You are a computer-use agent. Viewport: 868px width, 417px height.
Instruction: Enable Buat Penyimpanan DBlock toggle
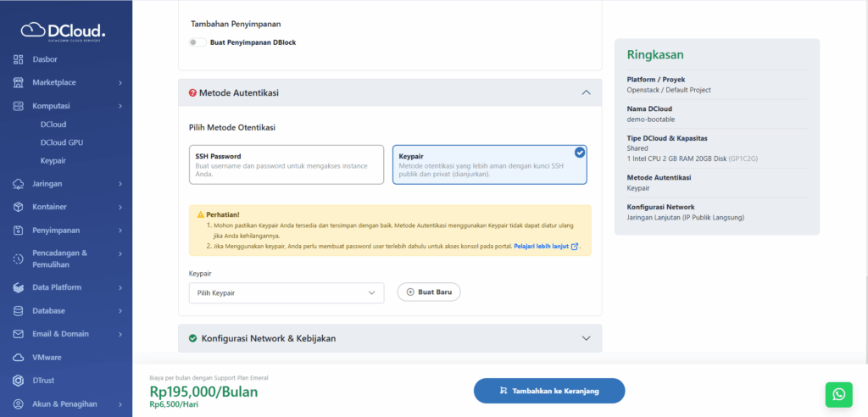(198, 42)
